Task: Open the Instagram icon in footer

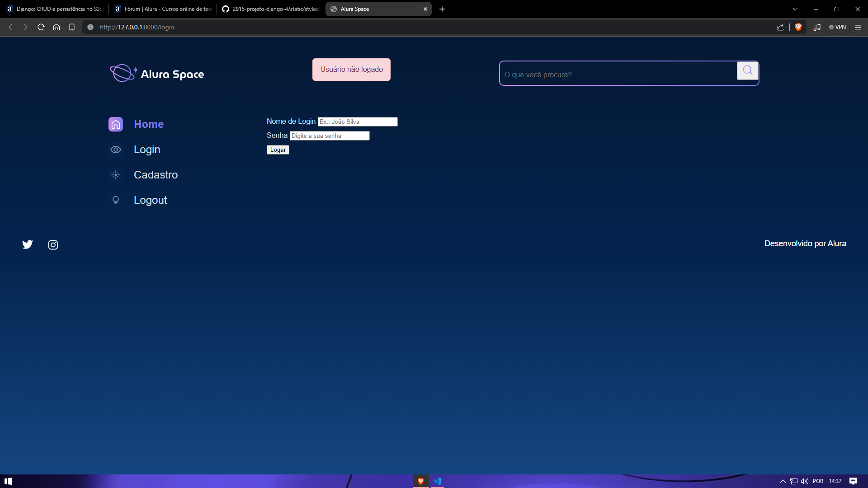Action: [53, 244]
